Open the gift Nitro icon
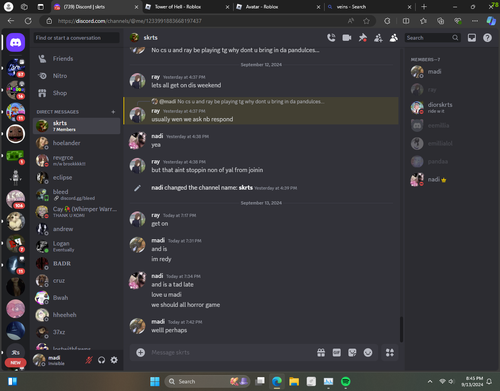The height and width of the screenshot is (391, 500). pos(321,352)
